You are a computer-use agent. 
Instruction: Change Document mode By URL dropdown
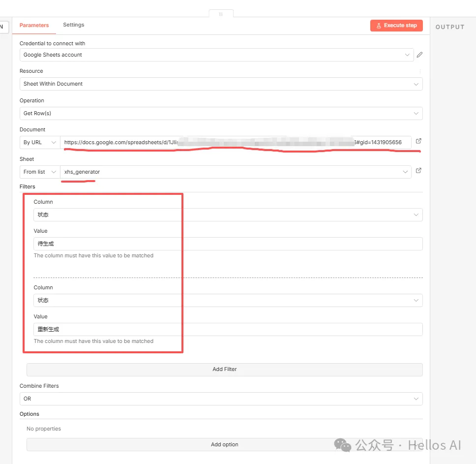(x=40, y=143)
